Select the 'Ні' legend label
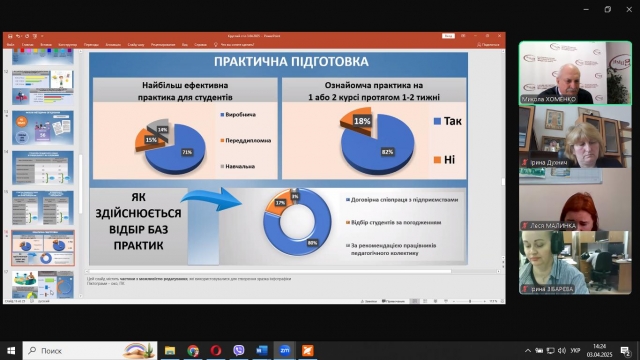 coord(444,160)
